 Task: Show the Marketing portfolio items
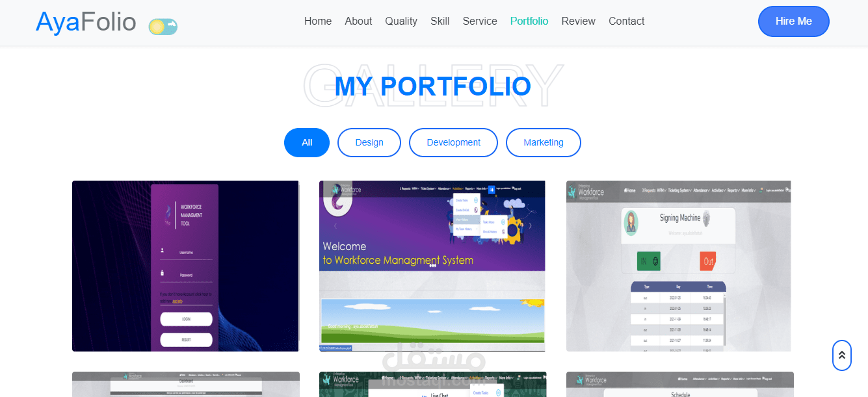point(544,142)
